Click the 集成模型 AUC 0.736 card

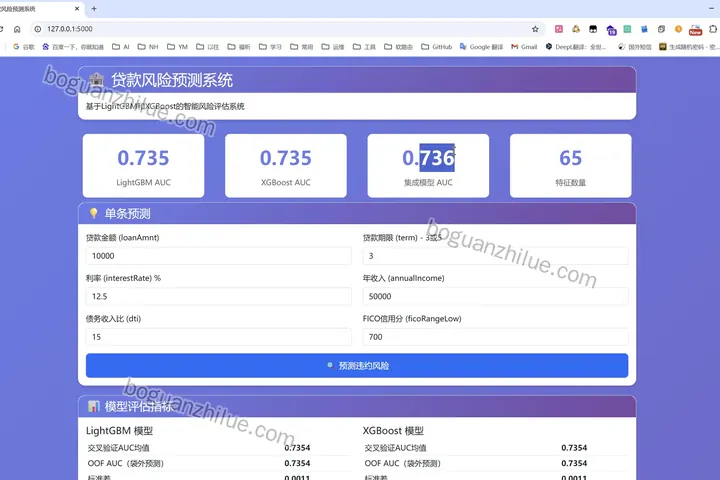coord(428,166)
